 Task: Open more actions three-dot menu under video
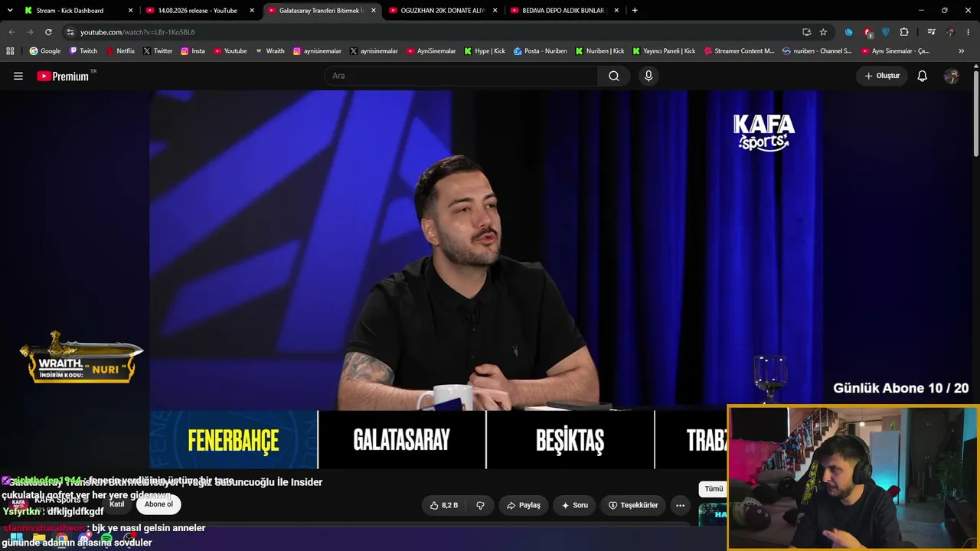680,505
